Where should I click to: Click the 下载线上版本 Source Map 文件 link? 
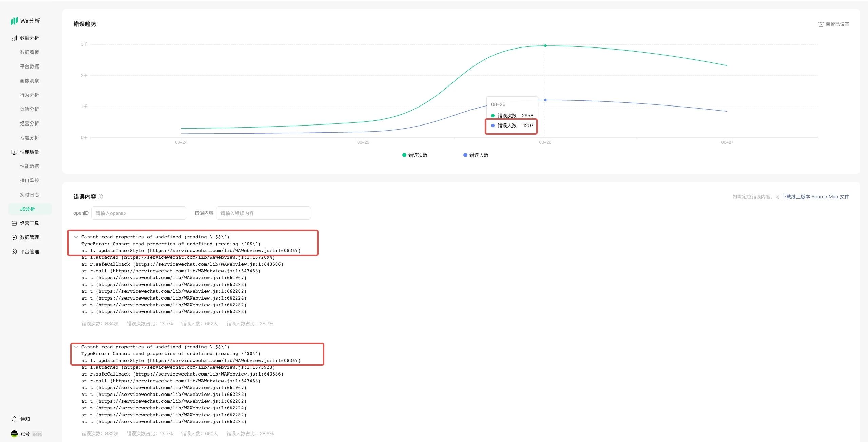point(815,197)
